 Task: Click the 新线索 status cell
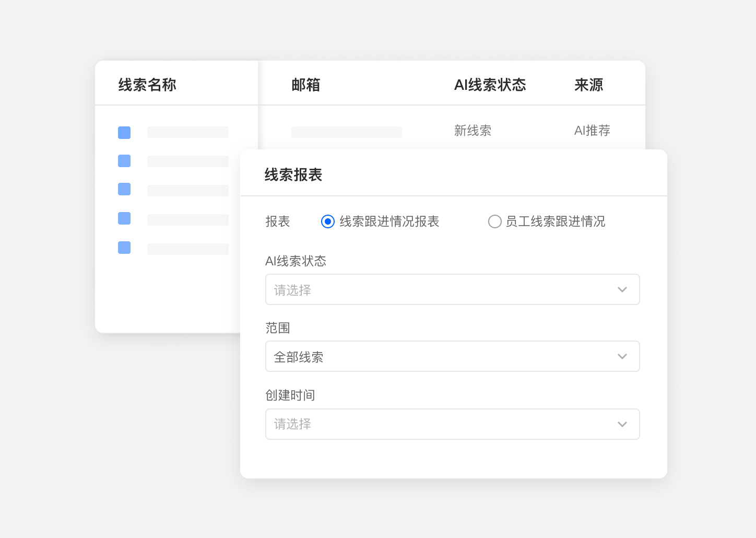473,131
